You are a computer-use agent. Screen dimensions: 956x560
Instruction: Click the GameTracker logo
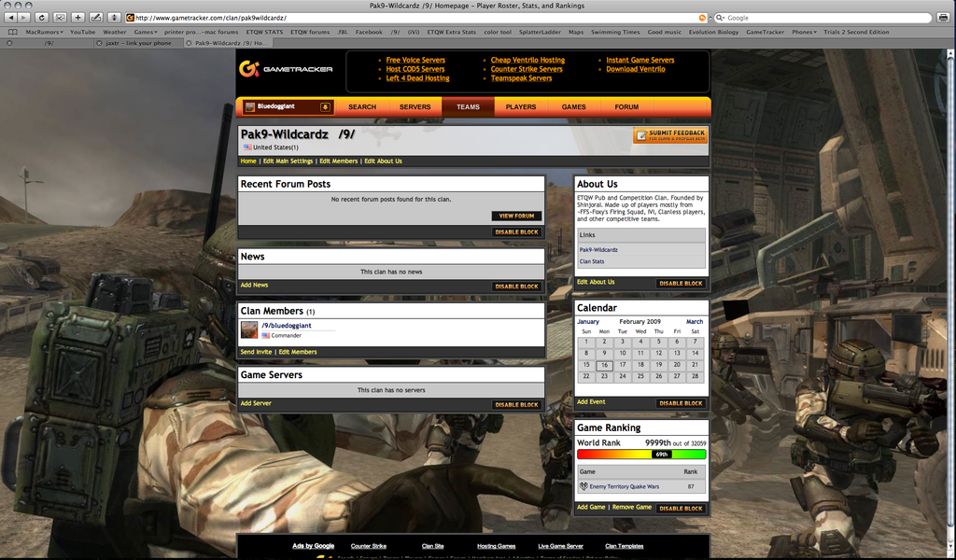[286, 69]
